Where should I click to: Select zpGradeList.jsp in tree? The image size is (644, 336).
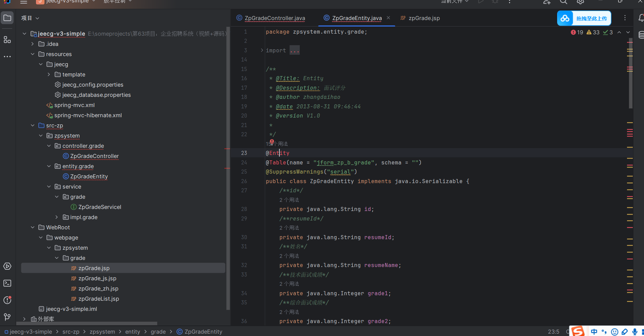[x=95, y=299]
